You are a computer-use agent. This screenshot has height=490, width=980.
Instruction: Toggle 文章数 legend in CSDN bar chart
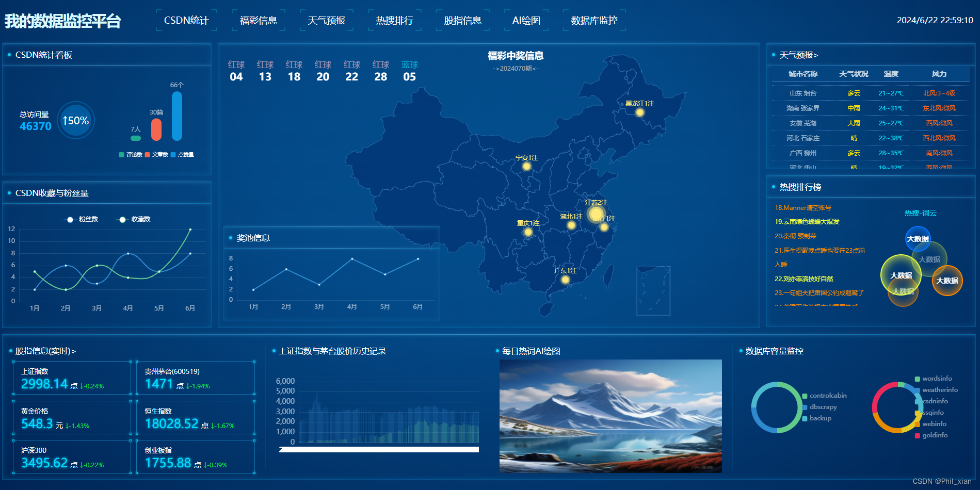[x=156, y=155]
